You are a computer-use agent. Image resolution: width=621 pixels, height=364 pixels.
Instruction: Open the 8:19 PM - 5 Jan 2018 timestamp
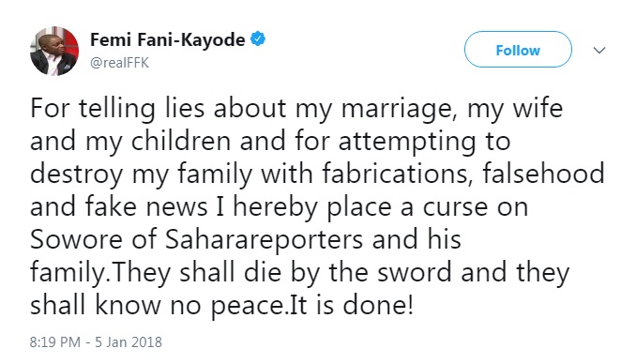pos(96,342)
